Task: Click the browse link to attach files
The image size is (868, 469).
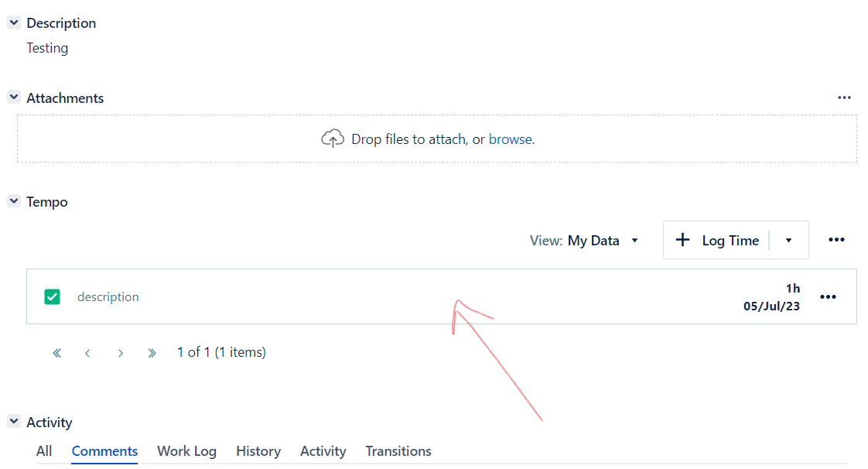Action: point(510,139)
